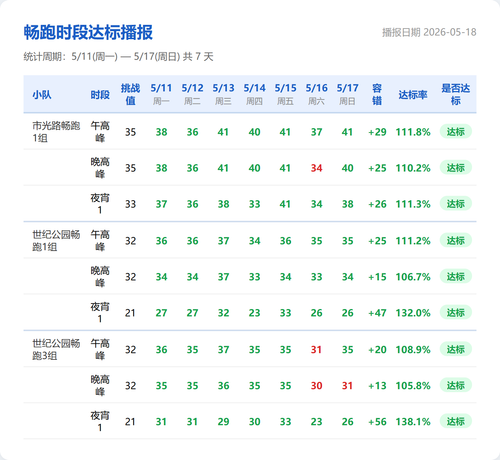
Task: Select the team name 市光路畅跑1组
Action: pyautogui.click(x=56, y=132)
